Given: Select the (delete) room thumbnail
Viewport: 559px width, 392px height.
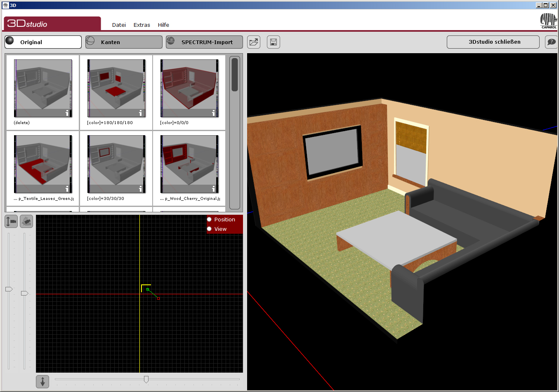Looking at the screenshot, I should click(x=43, y=88).
